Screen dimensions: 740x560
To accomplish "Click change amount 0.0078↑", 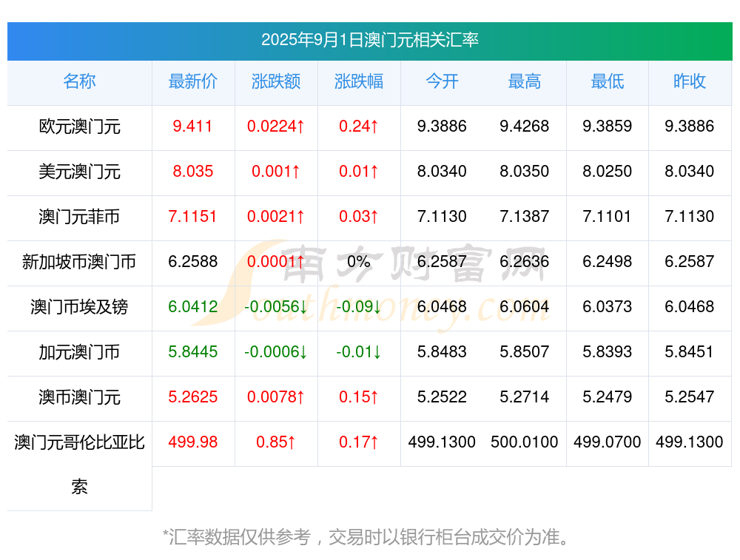I will coord(276,397).
